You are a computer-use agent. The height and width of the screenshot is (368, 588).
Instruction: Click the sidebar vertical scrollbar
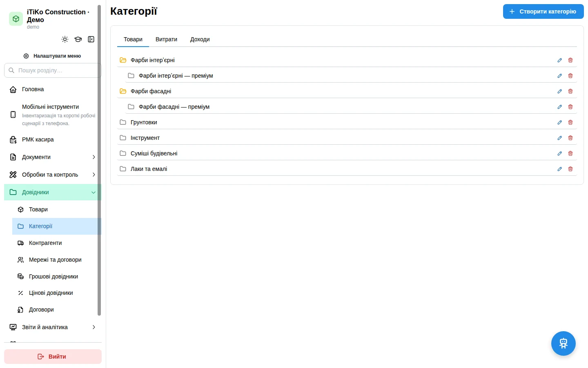(x=99, y=160)
